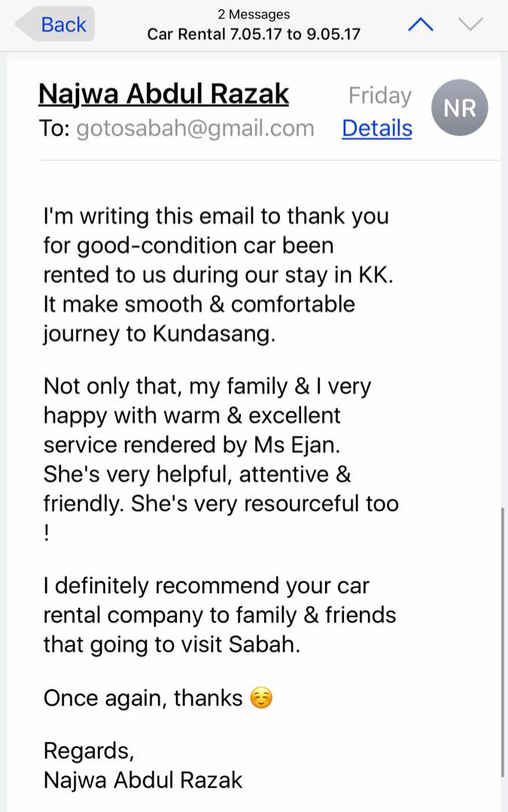Click the "Once again, thanks" text
The width and height of the screenshot is (508, 812).
[x=143, y=698]
